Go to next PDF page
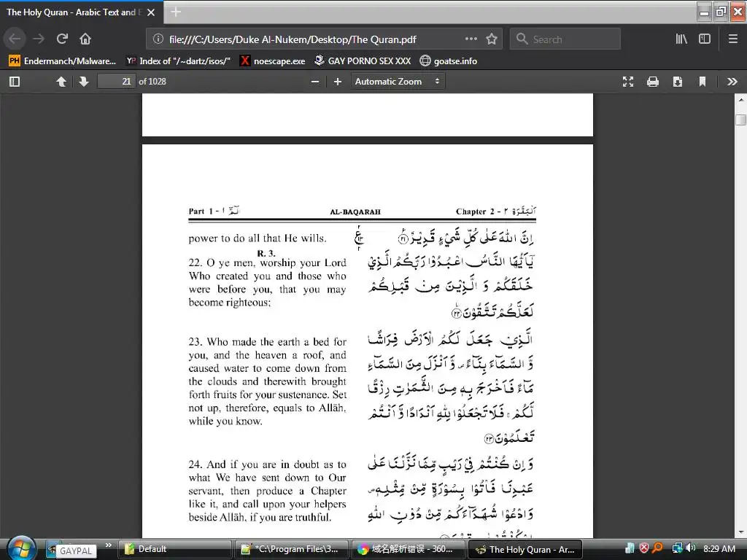The image size is (747, 560). point(84,82)
